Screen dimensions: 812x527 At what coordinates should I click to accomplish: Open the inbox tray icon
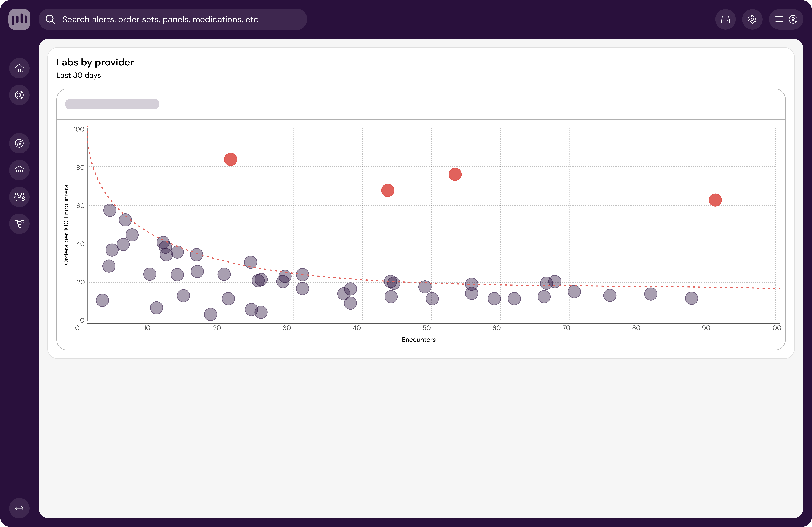[x=725, y=19]
